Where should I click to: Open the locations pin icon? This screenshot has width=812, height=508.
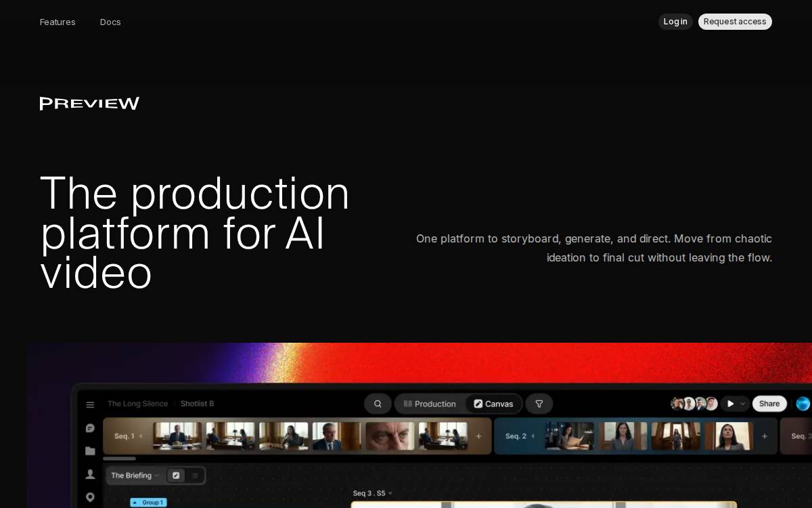90,497
